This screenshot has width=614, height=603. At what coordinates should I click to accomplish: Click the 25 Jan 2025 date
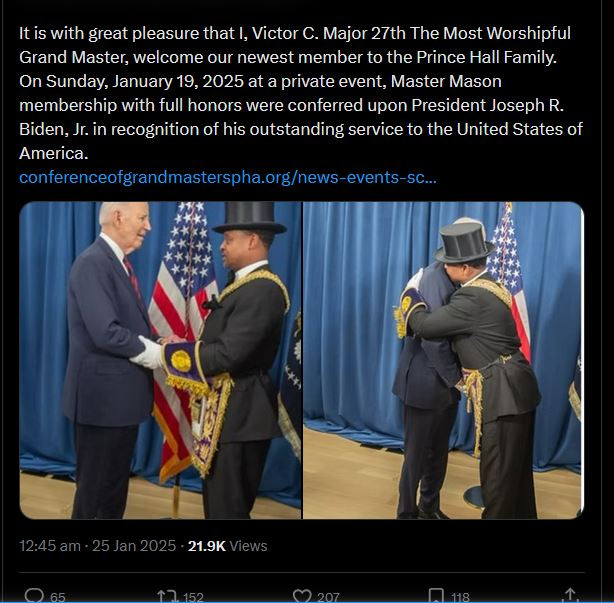[x=134, y=545]
